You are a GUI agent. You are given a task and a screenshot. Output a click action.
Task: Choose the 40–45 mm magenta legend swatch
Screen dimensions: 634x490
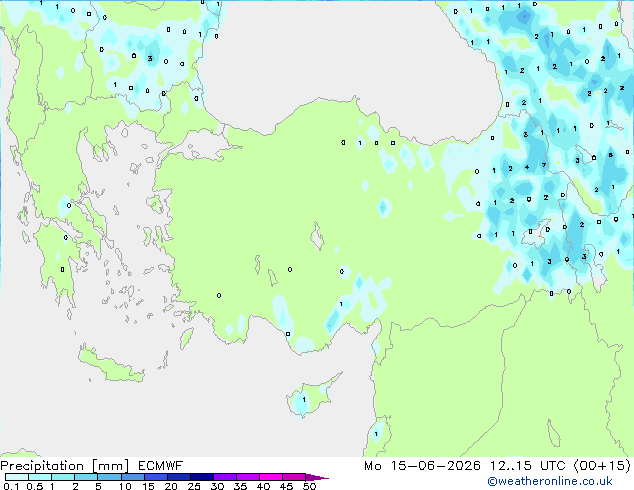pos(271,477)
